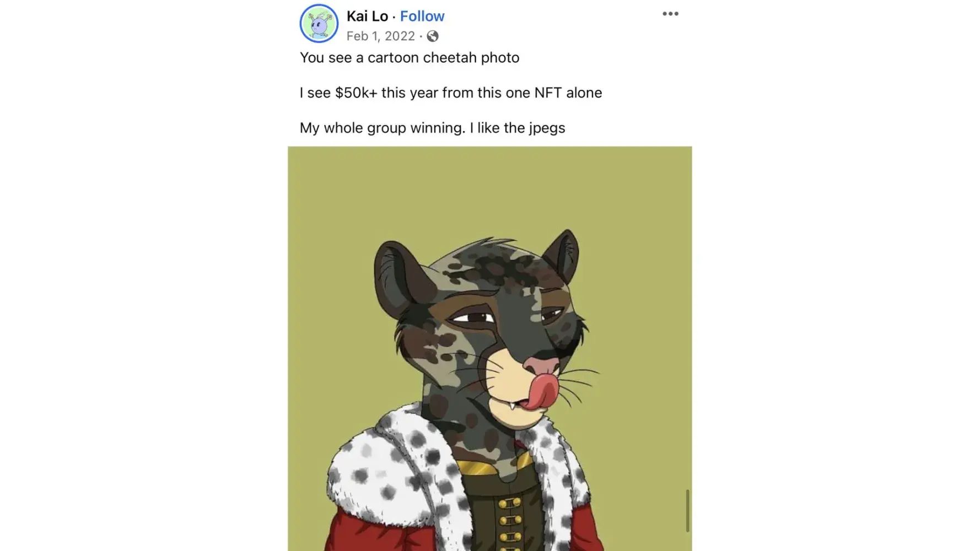The width and height of the screenshot is (980, 551).
Task: Follow Kai Lo
Action: click(422, 16)
